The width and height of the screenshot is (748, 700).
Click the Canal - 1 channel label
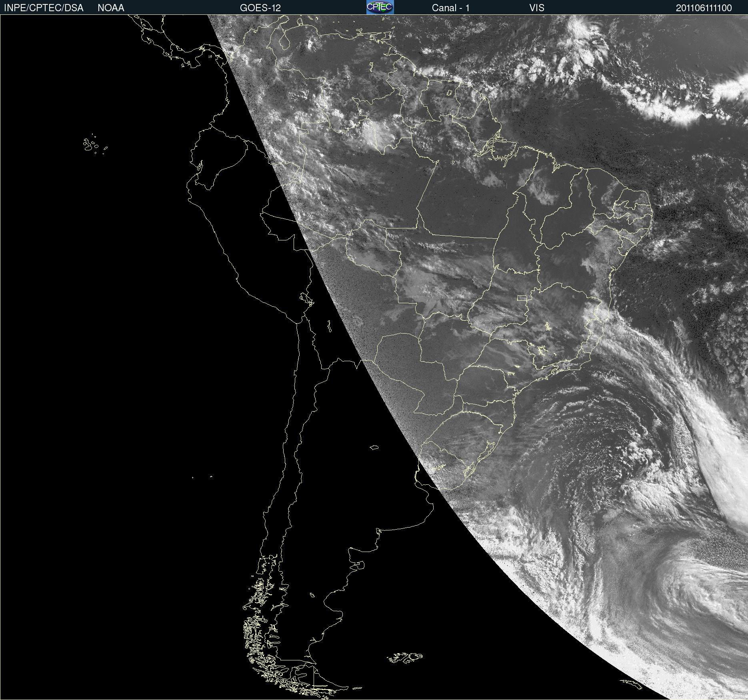point(451,8)
